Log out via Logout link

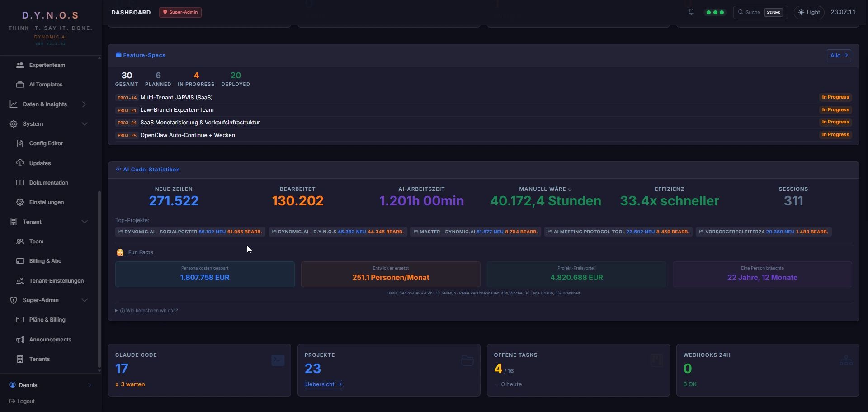click(22, 402)
